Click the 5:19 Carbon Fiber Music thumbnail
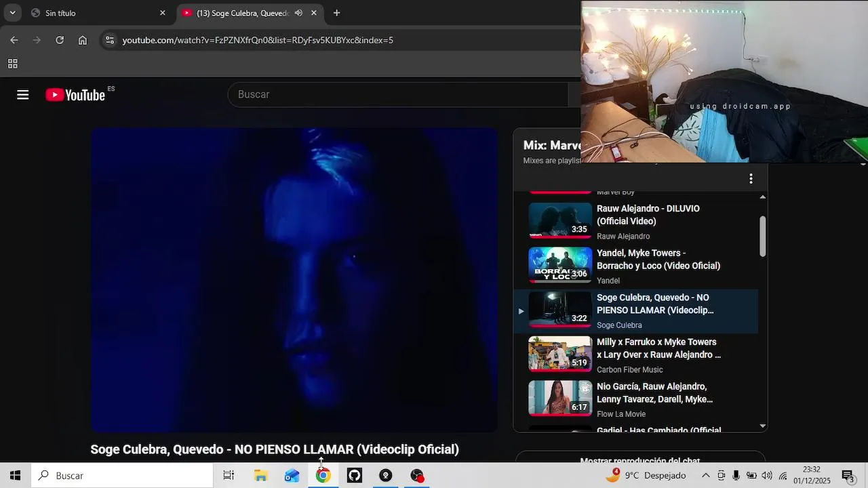This screenshot has height=488, width=868. pyautogui.click(x=560, y=354)
